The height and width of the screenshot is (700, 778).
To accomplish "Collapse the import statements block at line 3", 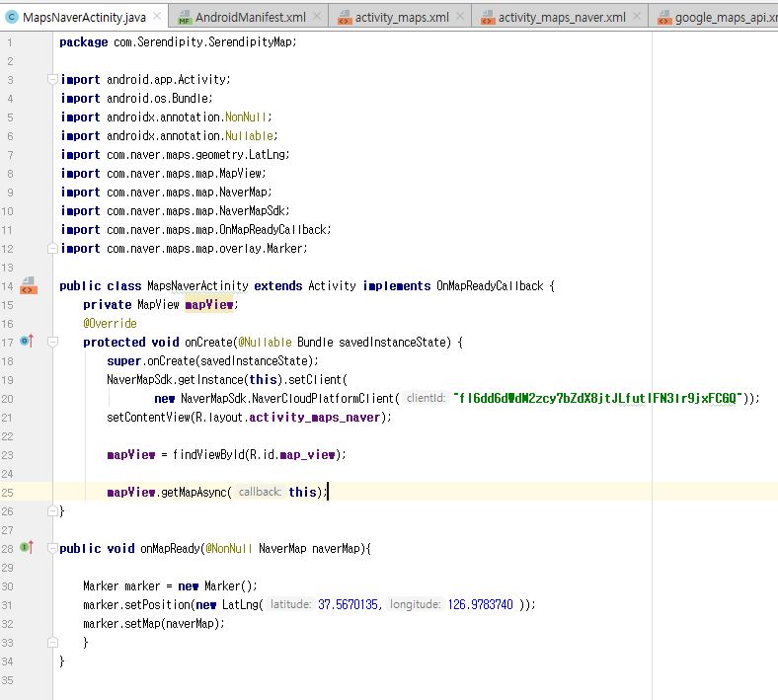I will click(51, 79).
